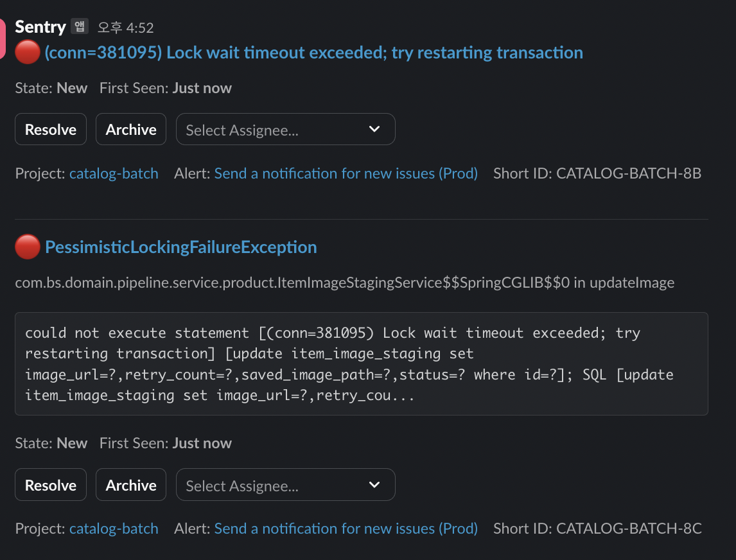
Task: Resolve the CATALOG-BATCH-8C issue
Action: [51, 484]
